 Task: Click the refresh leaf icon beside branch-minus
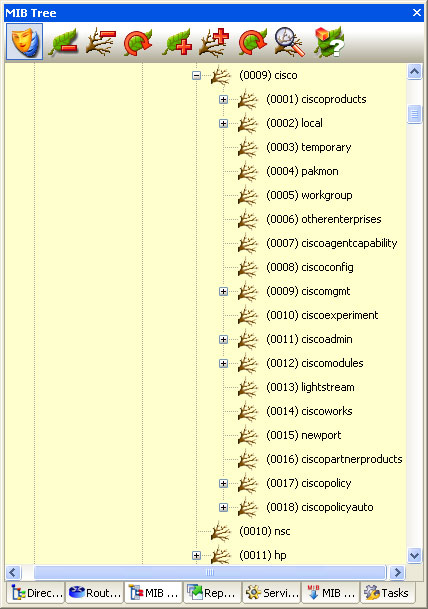(x=137, y=42)
